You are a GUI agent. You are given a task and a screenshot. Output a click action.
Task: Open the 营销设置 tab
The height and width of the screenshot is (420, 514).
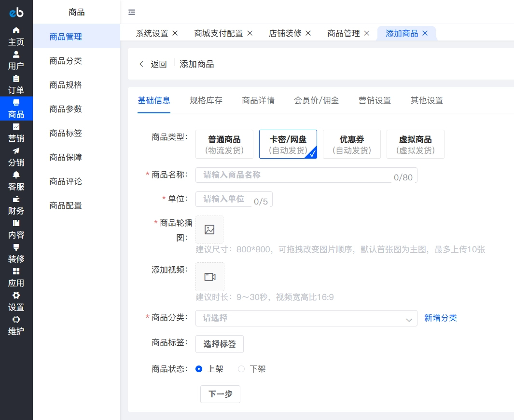click(x=375, y=100)
